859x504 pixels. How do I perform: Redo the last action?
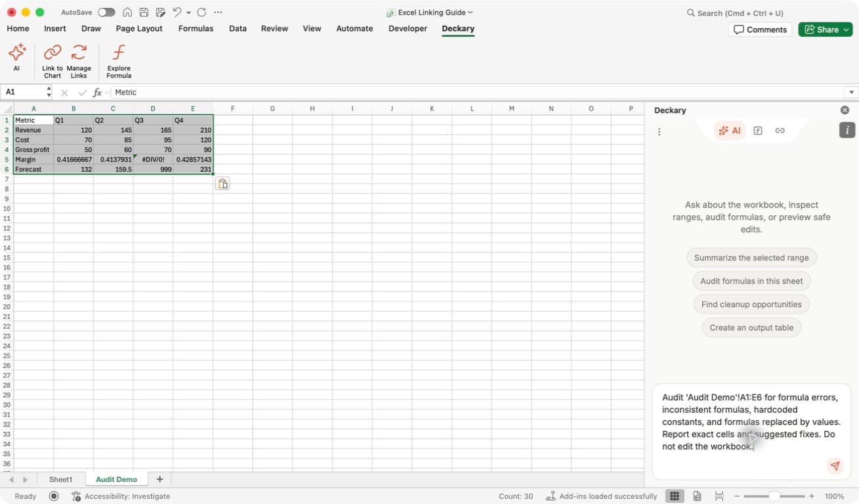click(x=201, y=12)
